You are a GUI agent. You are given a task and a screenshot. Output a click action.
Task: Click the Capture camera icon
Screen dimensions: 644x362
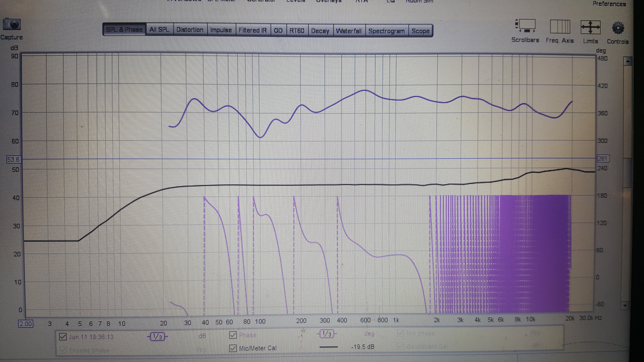point(12,24)
